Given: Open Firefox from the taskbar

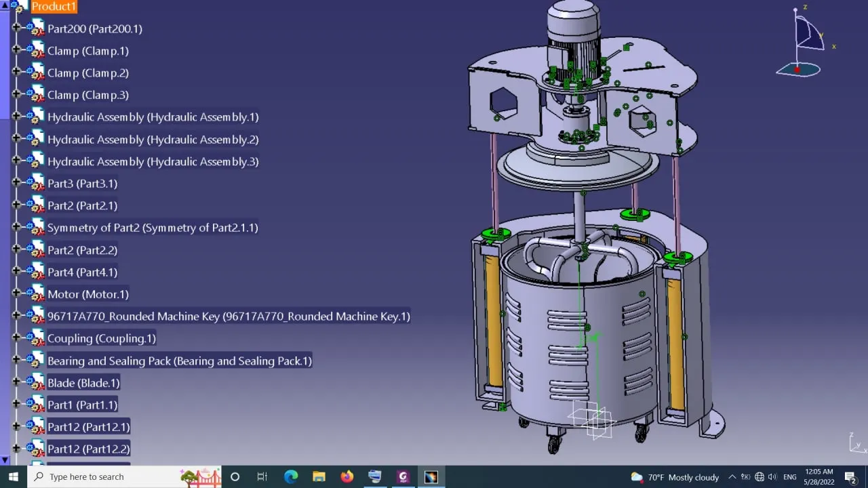Looking at the screenshot, I should [x=347, y=477].
